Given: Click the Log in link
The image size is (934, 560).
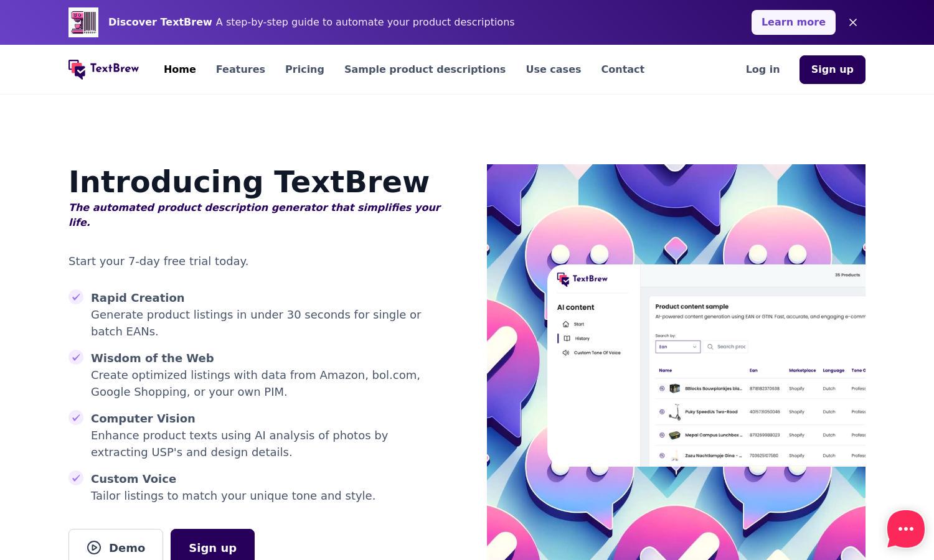Looking at the screenshot, I should tap(763, 69).
